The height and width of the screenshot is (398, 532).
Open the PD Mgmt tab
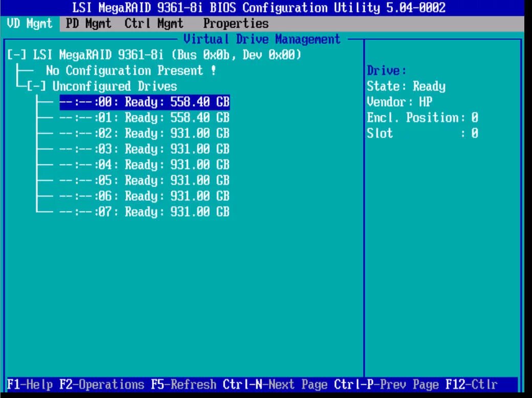(88, 24)
